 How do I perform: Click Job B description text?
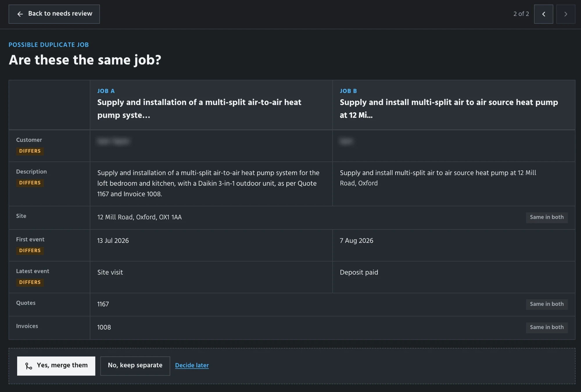click(x=438, y=178)
